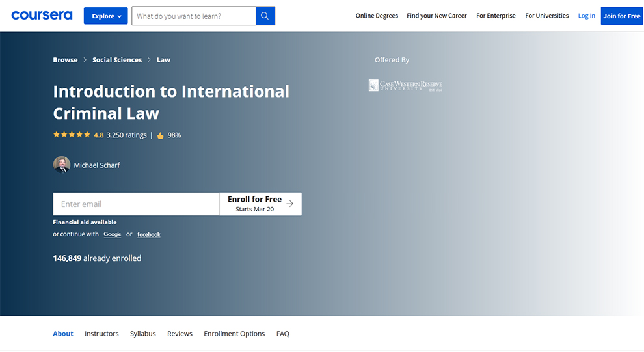This screenshot has height=352, width=644.
Task: Click Financial aid available text
Action: point(85,222)
